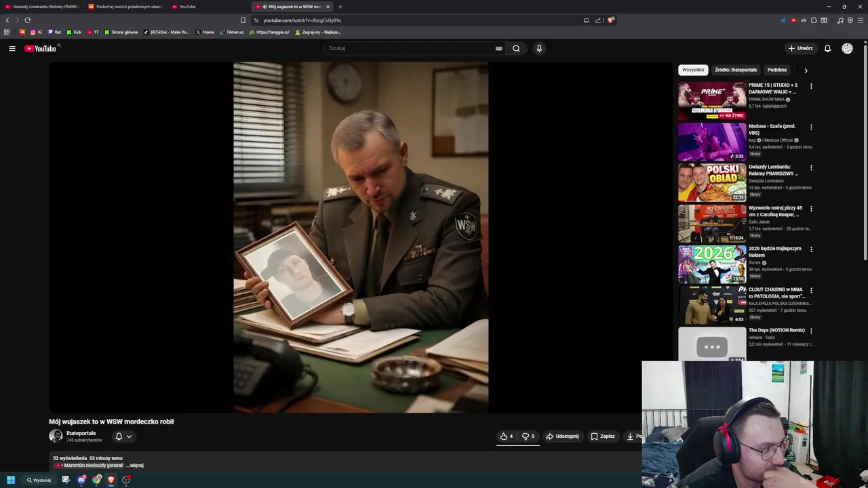The height and width of the screenshot is (488, 868).
Task: Open the Polski Obiad Gwiazdy Lombardu thumbnail
Action: (712, 182)
